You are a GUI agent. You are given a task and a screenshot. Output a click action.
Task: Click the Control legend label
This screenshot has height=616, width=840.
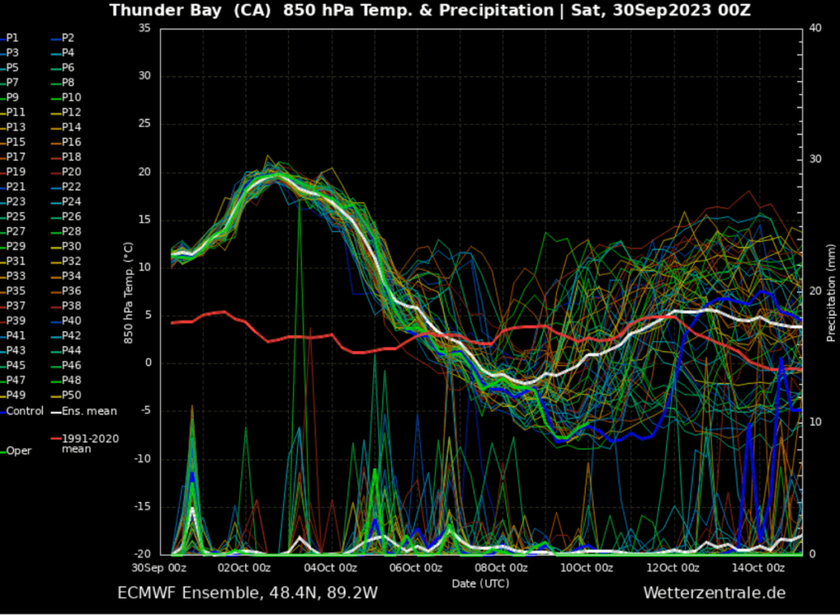coord(25,411)
